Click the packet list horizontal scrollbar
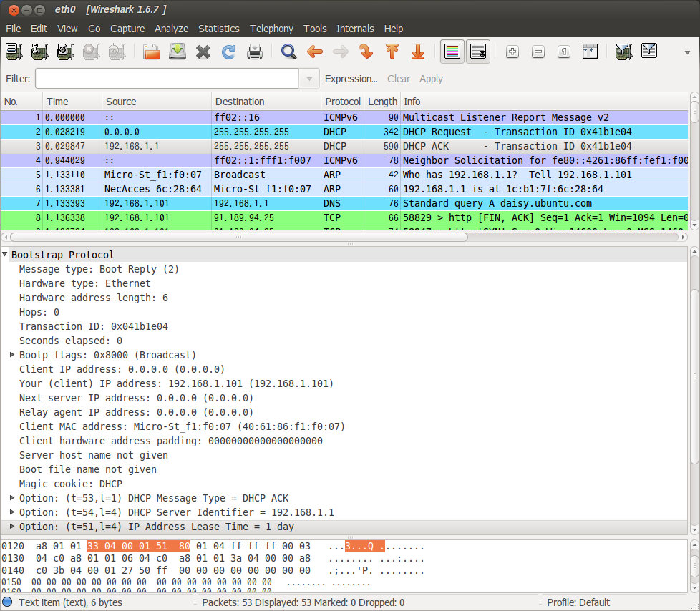 point(238,237)
